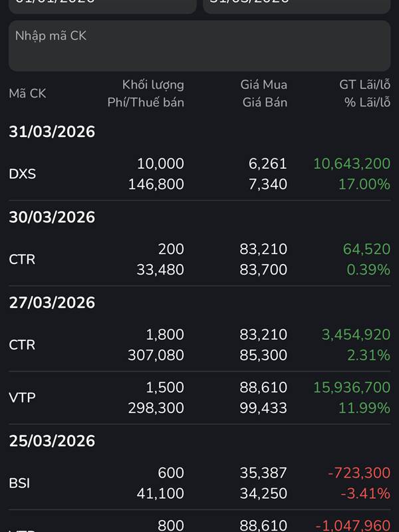Image resolution: width=399 pixels, height=532 pixels.
Task: Tap the BSI loss value -723,300
Action: 358,473
